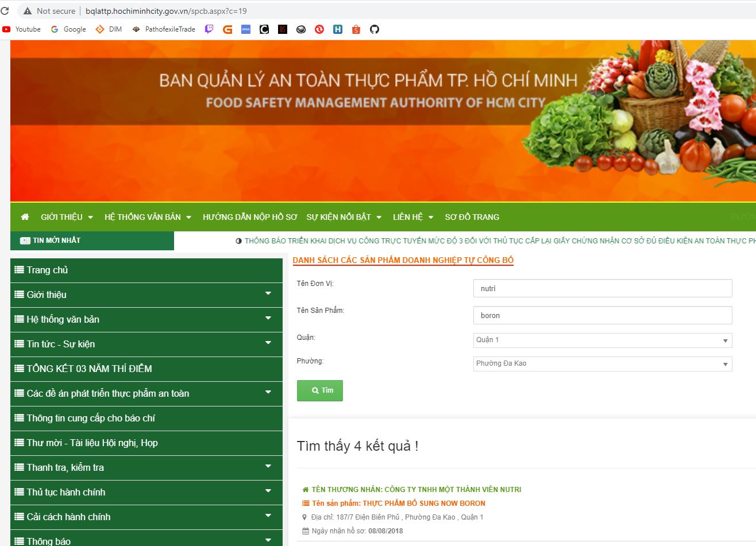
Task: Click the site banner FOOD SAFETY MANAGEMENT AUTHORITY
Action: pyautogui.click(x=376, y=103)
